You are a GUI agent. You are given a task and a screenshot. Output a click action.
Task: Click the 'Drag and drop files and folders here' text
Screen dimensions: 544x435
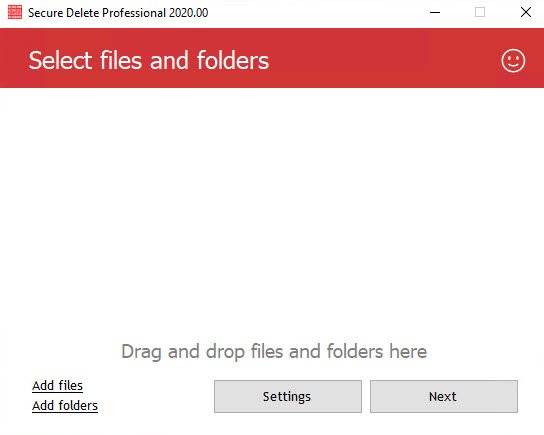274,351
